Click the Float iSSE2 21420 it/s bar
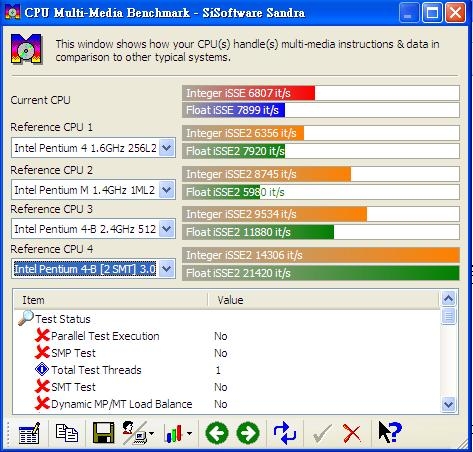 click(321, 273)
